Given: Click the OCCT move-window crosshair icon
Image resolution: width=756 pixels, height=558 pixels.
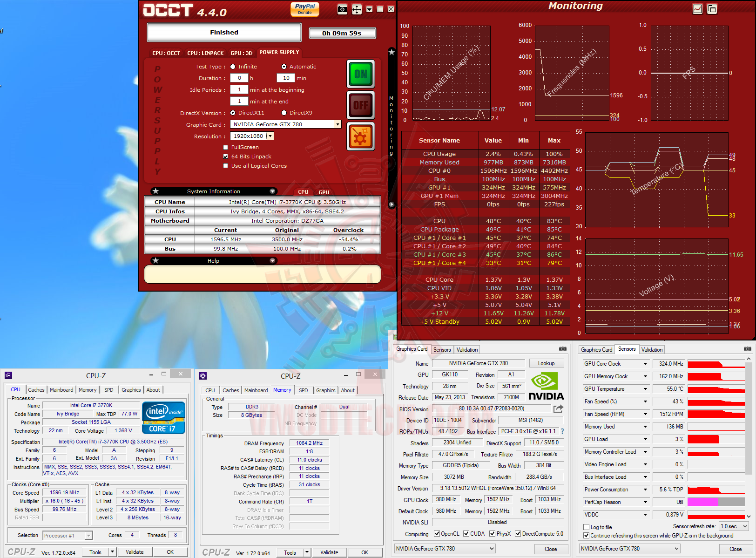Looking at the screenshot, I should pyautogui.click(x=357, y=9).
